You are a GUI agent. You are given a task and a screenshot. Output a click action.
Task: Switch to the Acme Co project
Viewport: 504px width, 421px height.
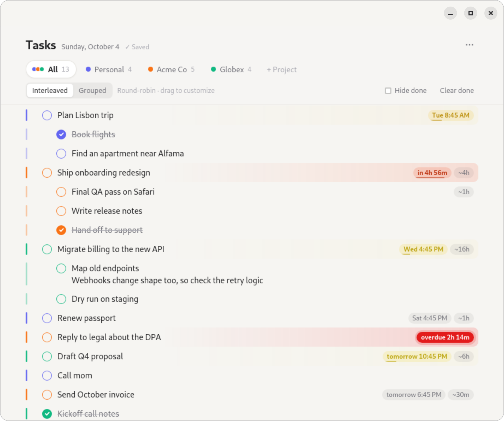coord(171,69)
